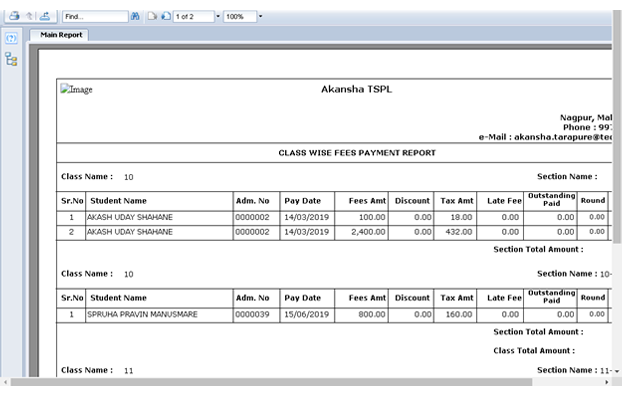Click SPRUHA PRAVIN MANUSMARE student name
Viewport: 622px width, 396px height.
coord(142,314)
